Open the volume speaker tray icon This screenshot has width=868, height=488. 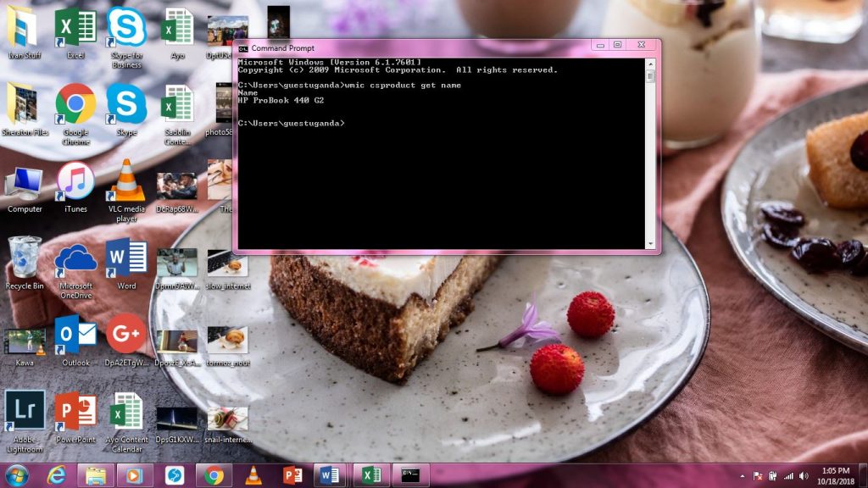(804, 476)
